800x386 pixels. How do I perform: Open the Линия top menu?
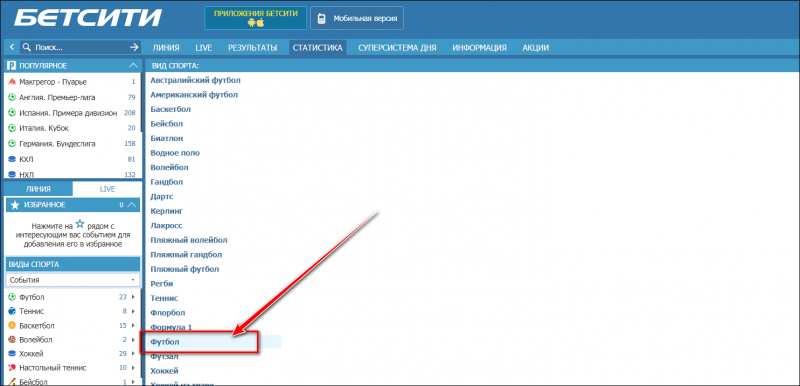pyautogui.click(x=166, y=48)
